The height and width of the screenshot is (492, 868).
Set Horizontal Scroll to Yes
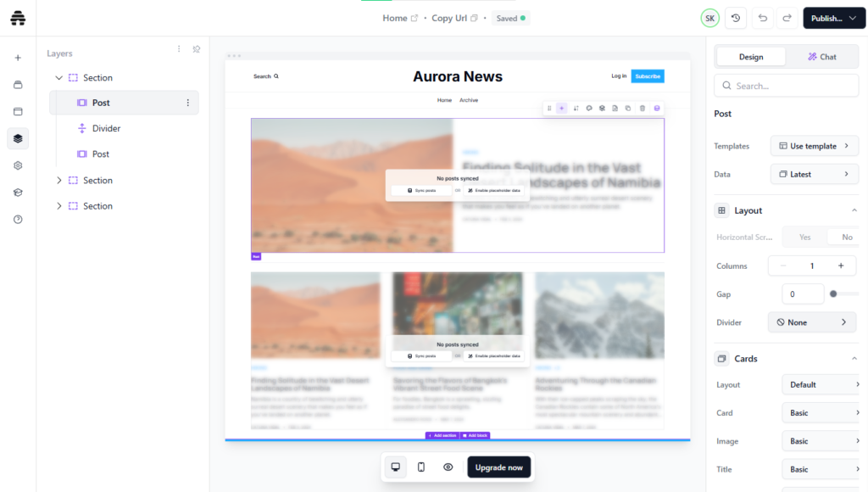click(x=805, y=238)
